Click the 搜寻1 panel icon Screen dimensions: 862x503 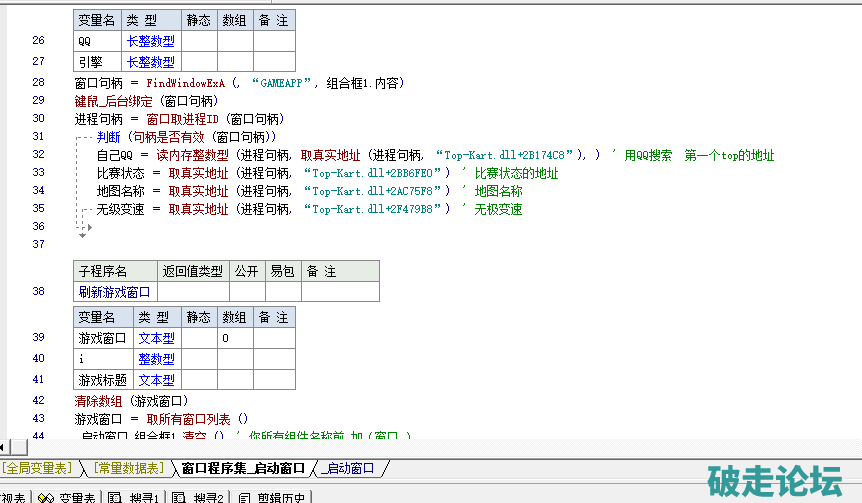click(x=115, y=497)
